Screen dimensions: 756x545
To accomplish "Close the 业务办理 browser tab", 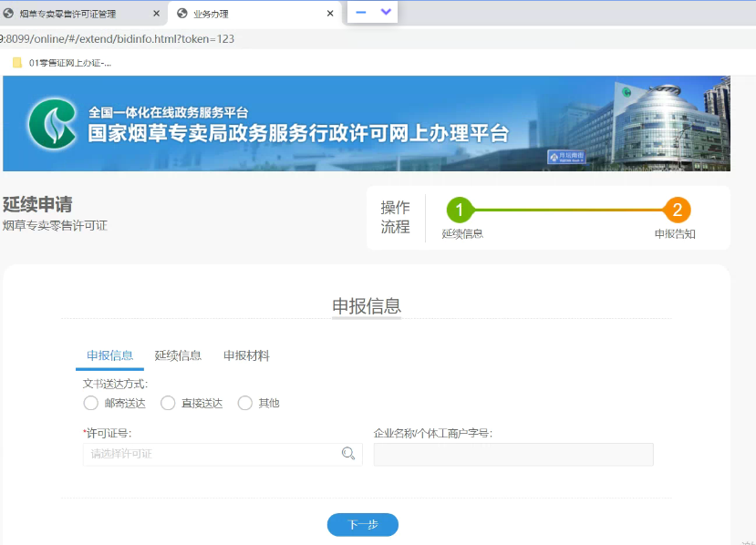I will pos(330,14).
